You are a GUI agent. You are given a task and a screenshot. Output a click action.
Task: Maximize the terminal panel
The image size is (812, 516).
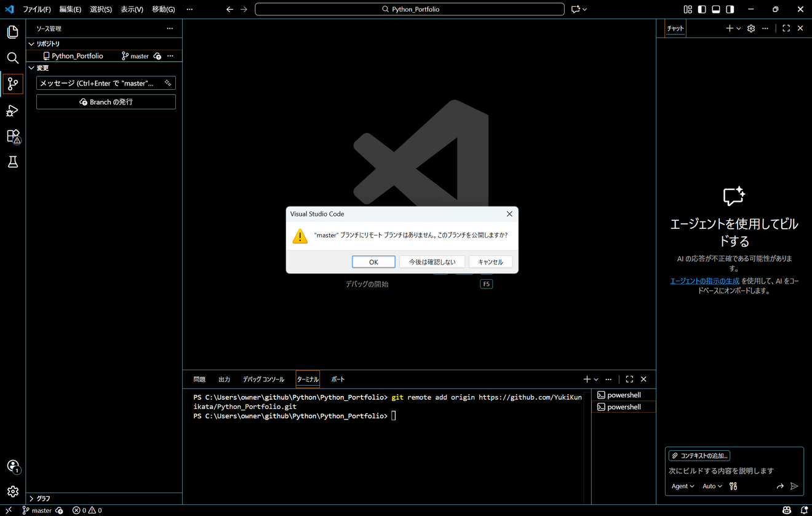point(629,379)
